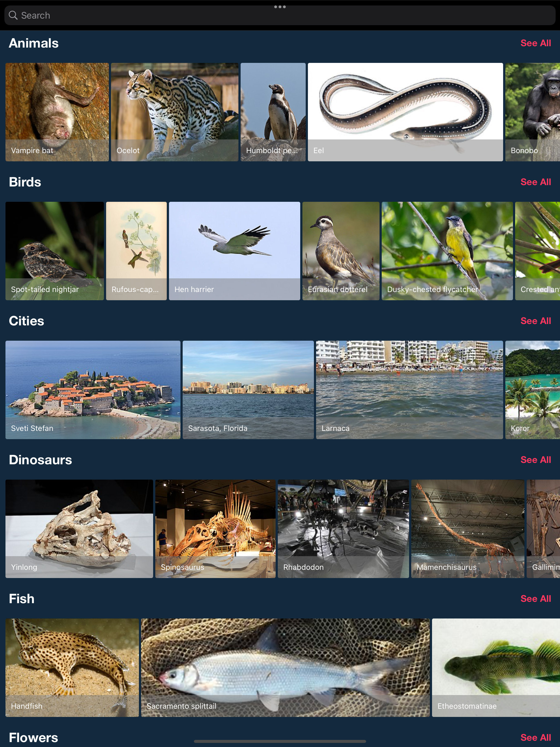Select the Ocelot thumbnail
560x747 pixels.
click(175, 112)
